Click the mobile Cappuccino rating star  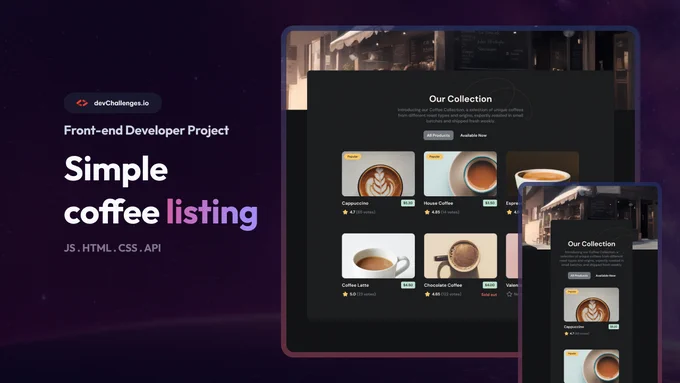pyautogui.click(x=566, y=334)
